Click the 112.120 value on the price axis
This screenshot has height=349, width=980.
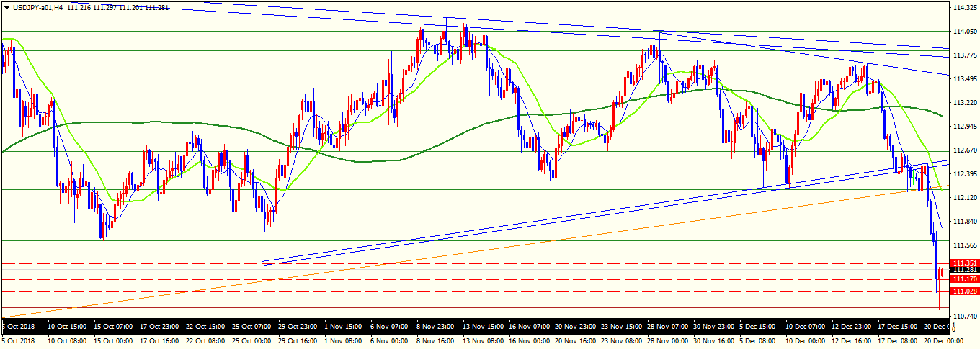[x=965, y=198]
